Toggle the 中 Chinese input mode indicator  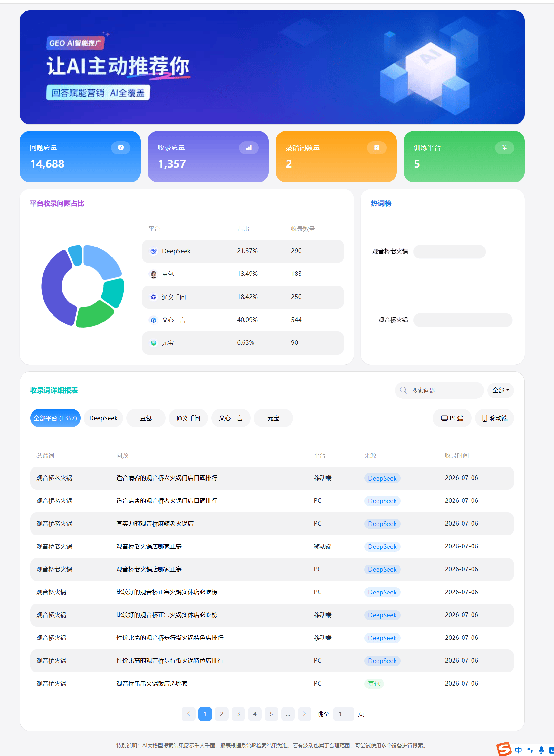click(518, 750)
